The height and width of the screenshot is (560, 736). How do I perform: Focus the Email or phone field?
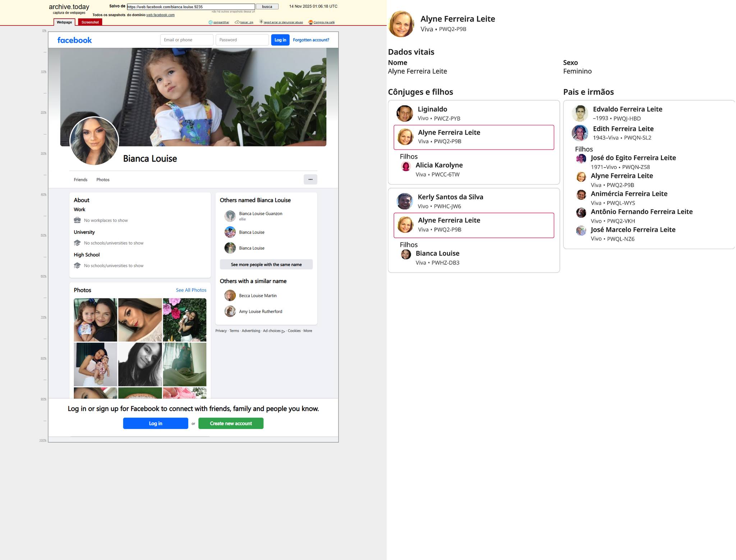point(187,40)
